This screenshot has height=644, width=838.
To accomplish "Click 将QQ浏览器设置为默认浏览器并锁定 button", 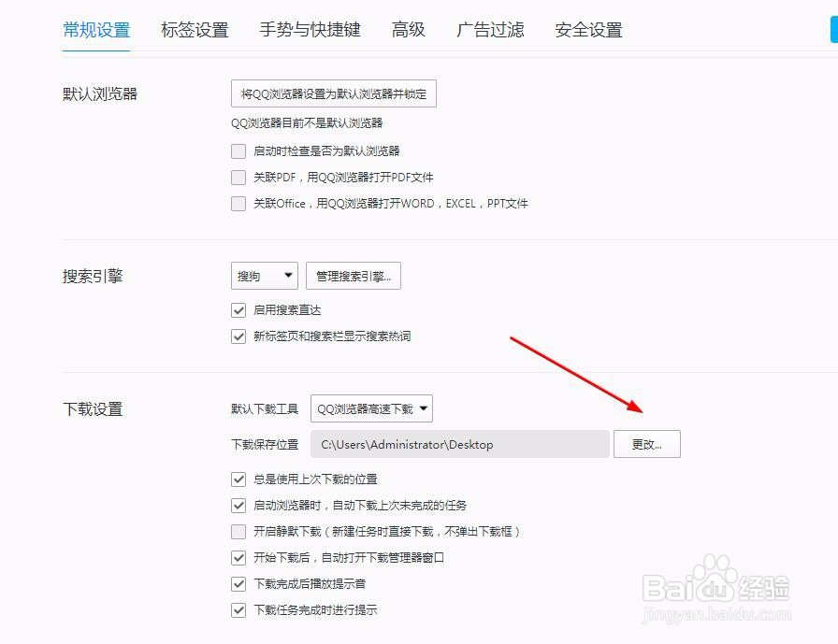I will click(x=334, y=93).
